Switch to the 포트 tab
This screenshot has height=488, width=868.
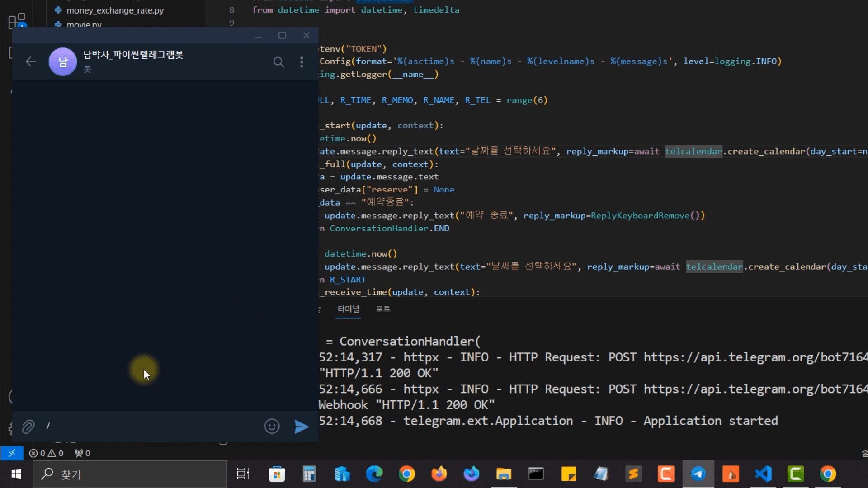(382, 309)
